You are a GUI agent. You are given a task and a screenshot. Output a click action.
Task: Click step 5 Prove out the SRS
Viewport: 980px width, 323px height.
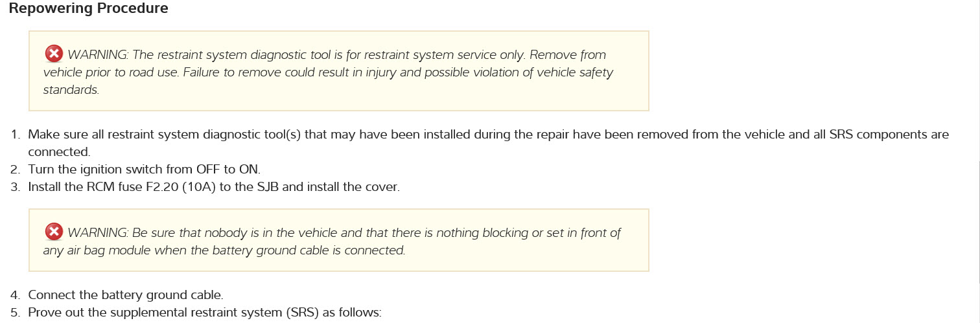(x=205, y=313)
